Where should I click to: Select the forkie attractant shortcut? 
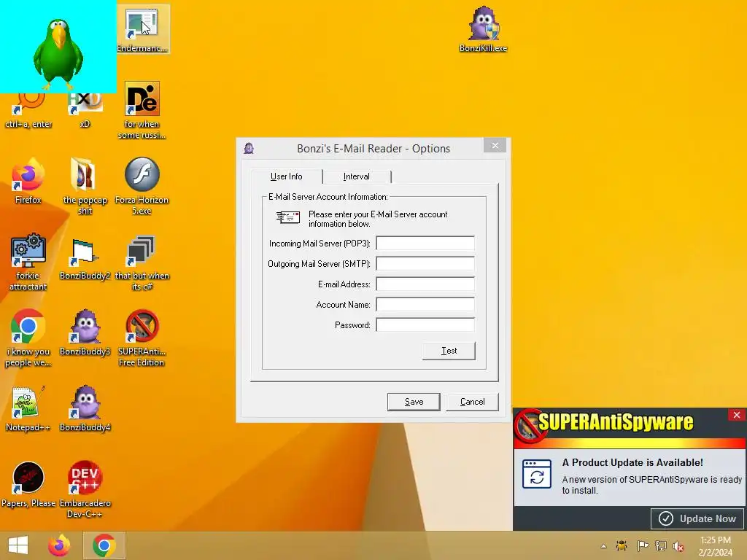(28, 262)
